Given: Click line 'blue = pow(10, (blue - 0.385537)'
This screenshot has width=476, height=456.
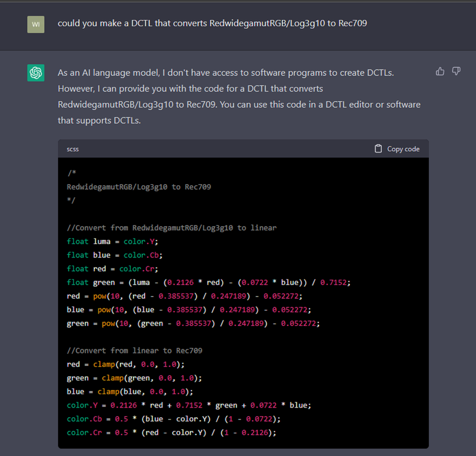Looking at the screenshot, I should 189,310.
